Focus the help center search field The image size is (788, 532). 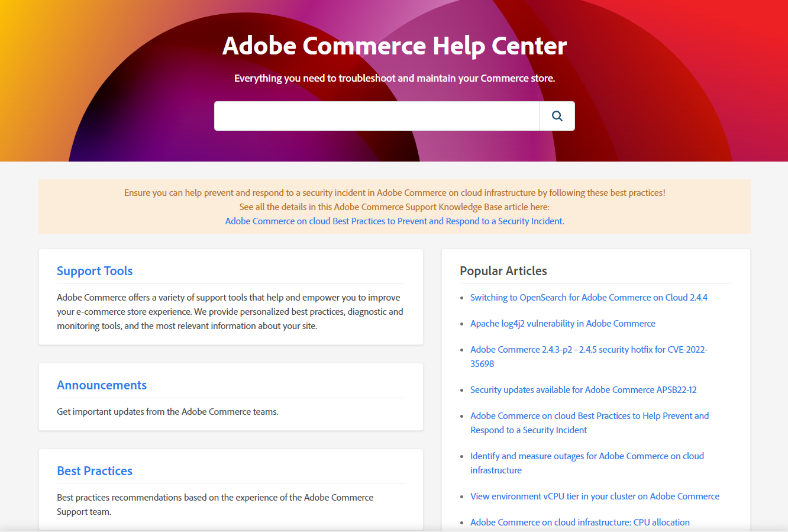(x=377, y=116)
